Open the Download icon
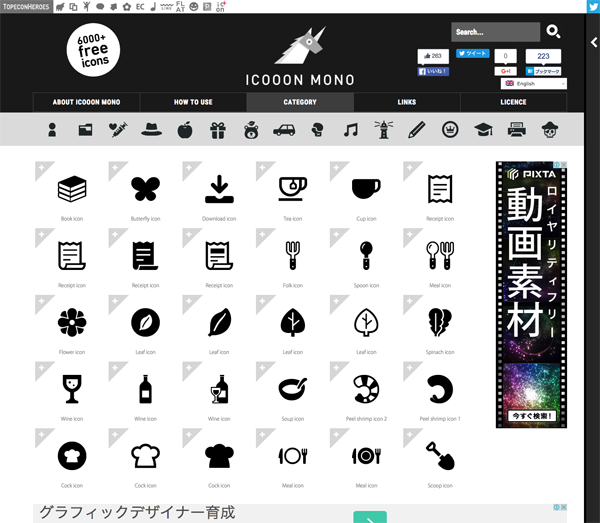 point(219,187)
